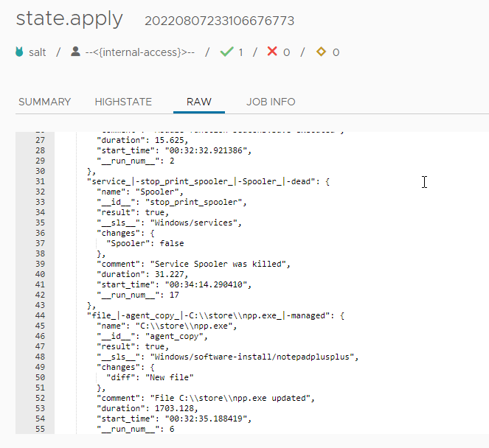Click the Windows/software-install/notepadplusplus sls line
The height and width of the screenshot is (448, 489).
pyautogui.click(x=228, y=357)
